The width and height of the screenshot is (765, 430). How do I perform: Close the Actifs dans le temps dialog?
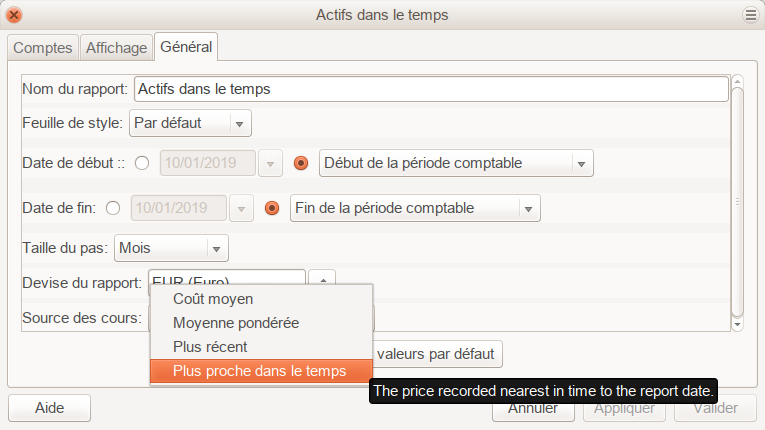[x=15, y=15]
